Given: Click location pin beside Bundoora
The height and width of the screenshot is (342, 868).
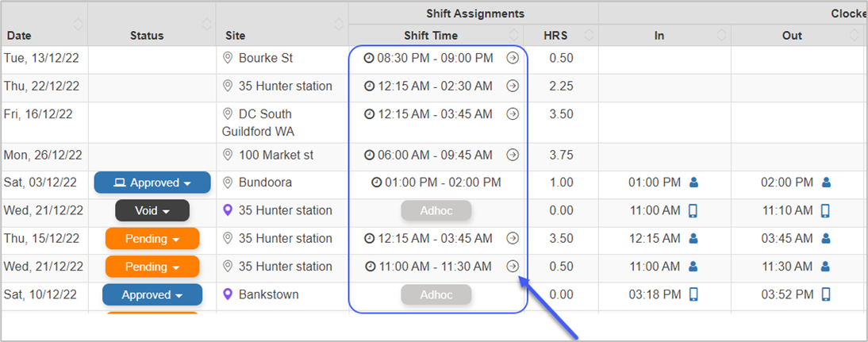Looking at the screenshot, I should click(x=227, y=183).
